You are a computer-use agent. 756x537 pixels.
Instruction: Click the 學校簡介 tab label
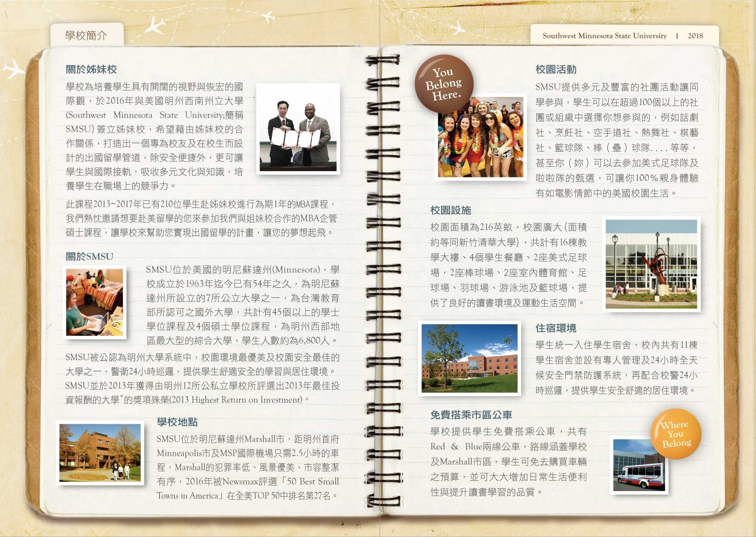(86, 35)
